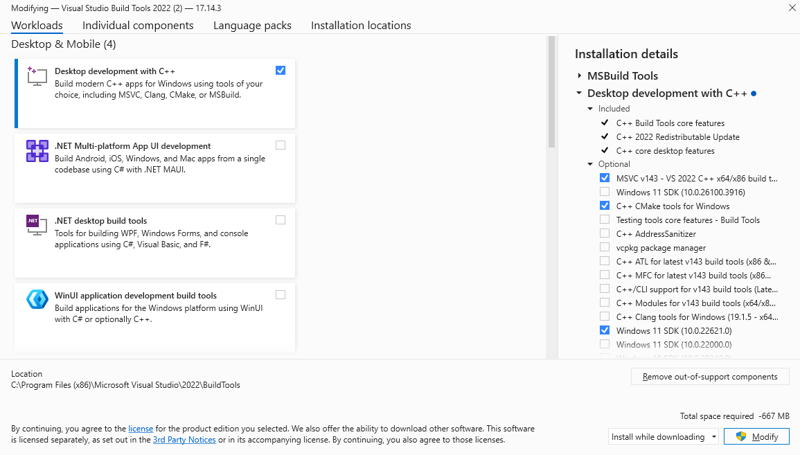
Task: Uncheck C++ CMake tools for Windows
Action: point(605,206)
